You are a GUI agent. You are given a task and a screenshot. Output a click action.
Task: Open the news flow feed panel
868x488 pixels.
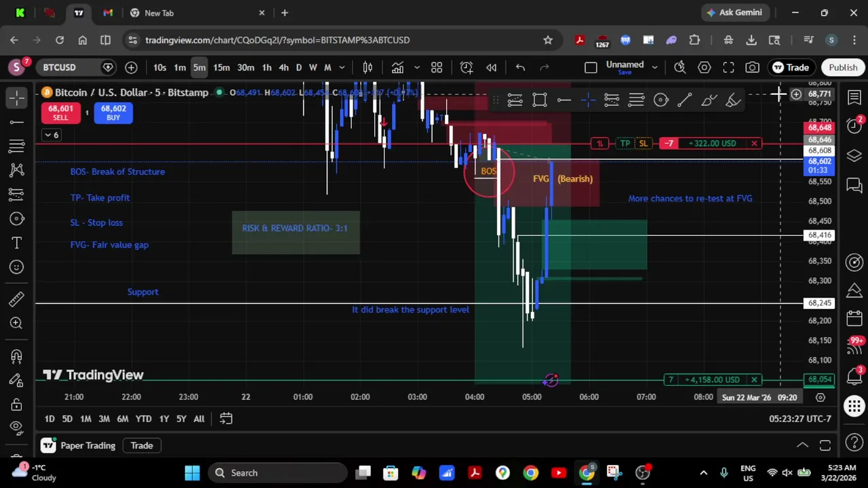point(854,347)
